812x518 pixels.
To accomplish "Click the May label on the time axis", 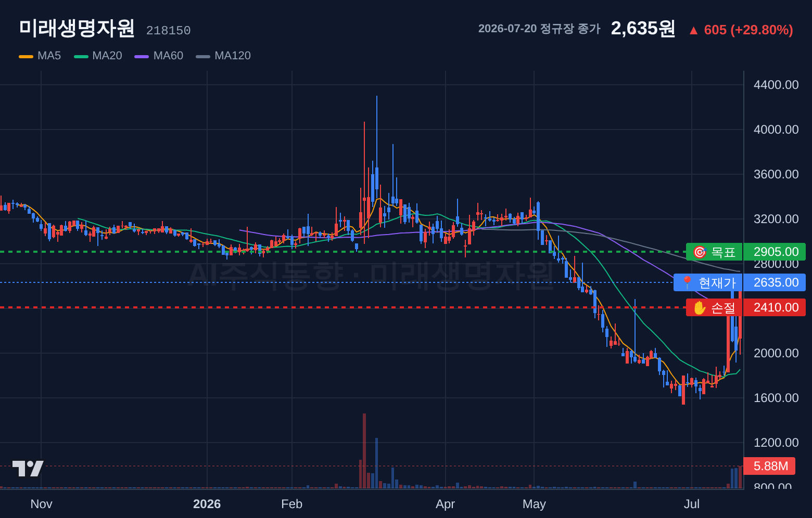I will (x=534, y=504).
